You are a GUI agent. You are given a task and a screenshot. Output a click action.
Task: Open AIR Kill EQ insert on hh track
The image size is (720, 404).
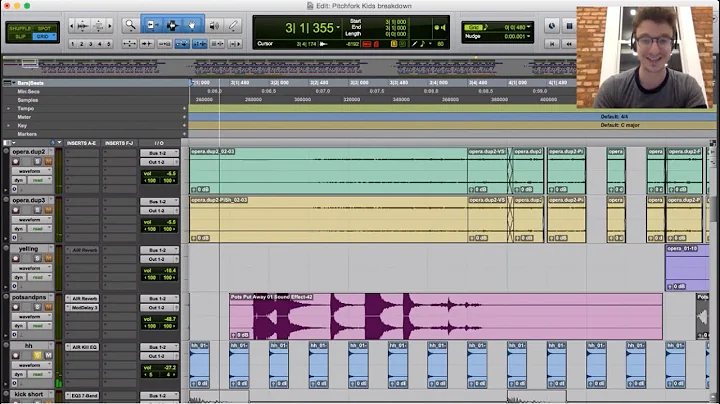85,347
